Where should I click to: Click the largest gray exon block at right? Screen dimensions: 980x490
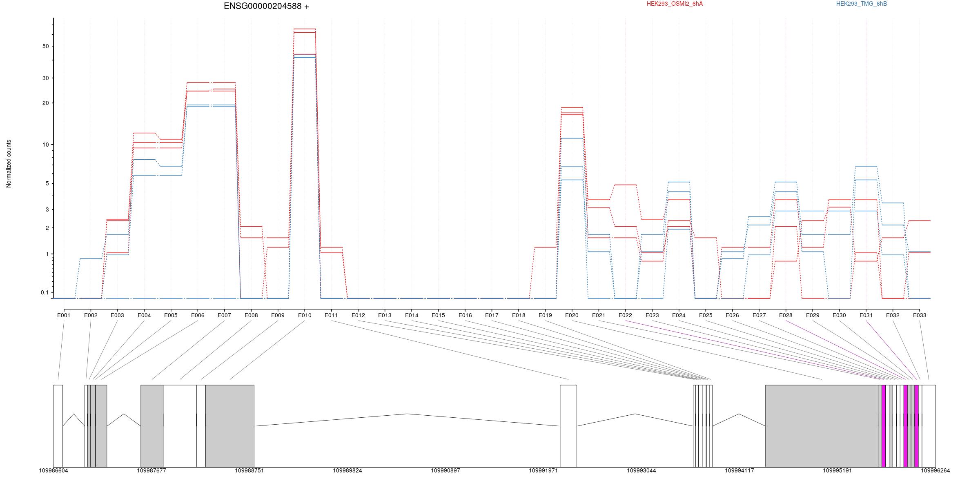822,426
